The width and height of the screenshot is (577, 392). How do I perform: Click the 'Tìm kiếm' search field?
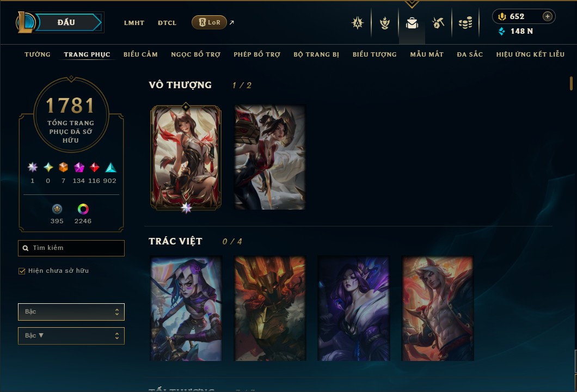pos(71,248)
